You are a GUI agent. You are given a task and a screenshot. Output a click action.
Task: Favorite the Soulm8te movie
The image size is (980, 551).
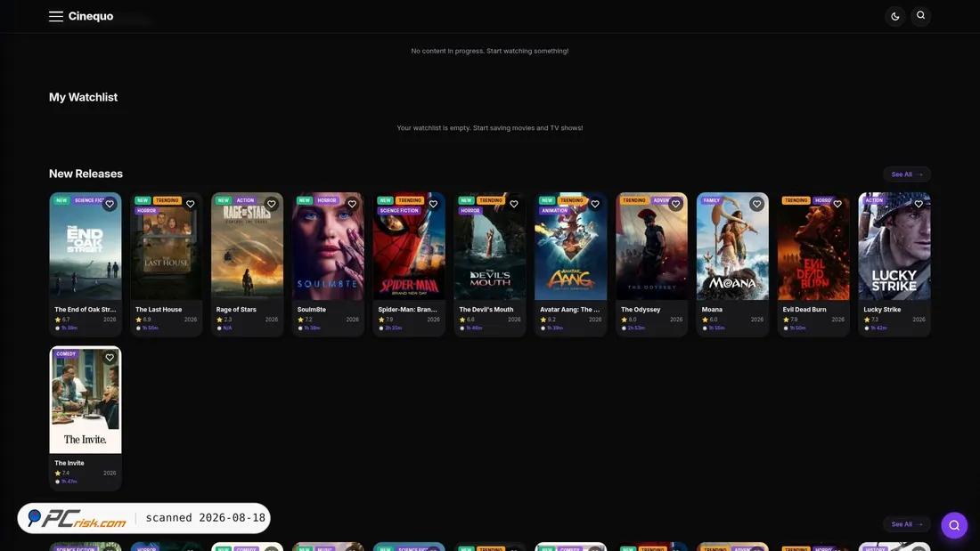[x=352, y=204]
